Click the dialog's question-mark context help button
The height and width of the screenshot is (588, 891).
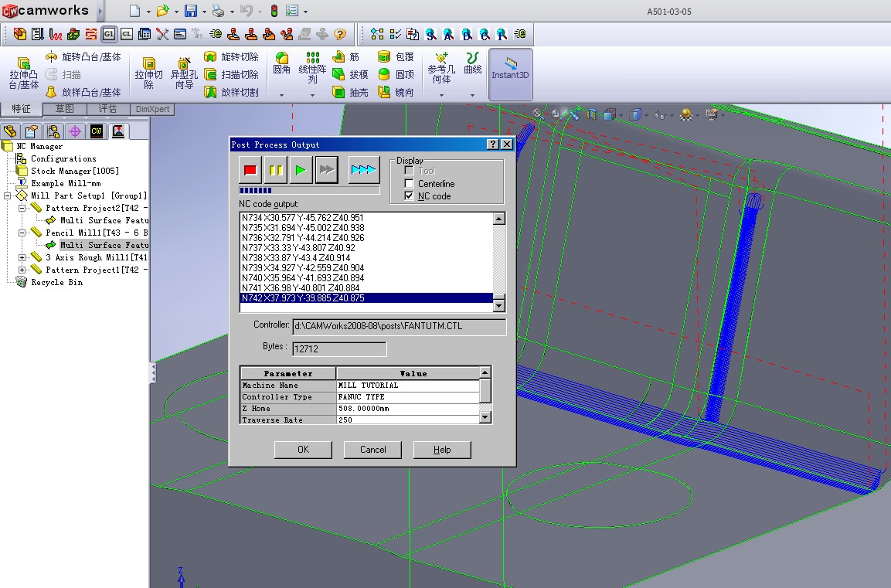tap(493, 144)
